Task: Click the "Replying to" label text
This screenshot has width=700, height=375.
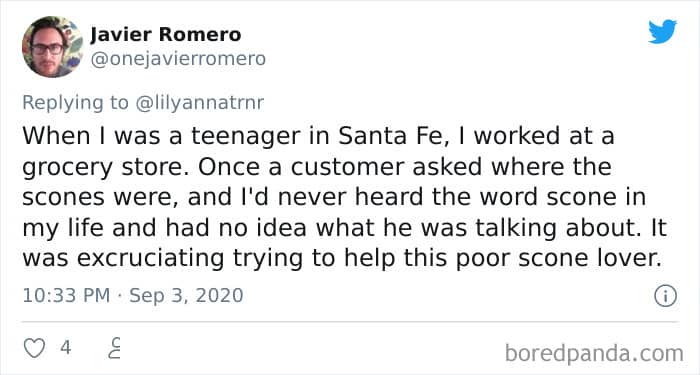Action: coord(75,103)
